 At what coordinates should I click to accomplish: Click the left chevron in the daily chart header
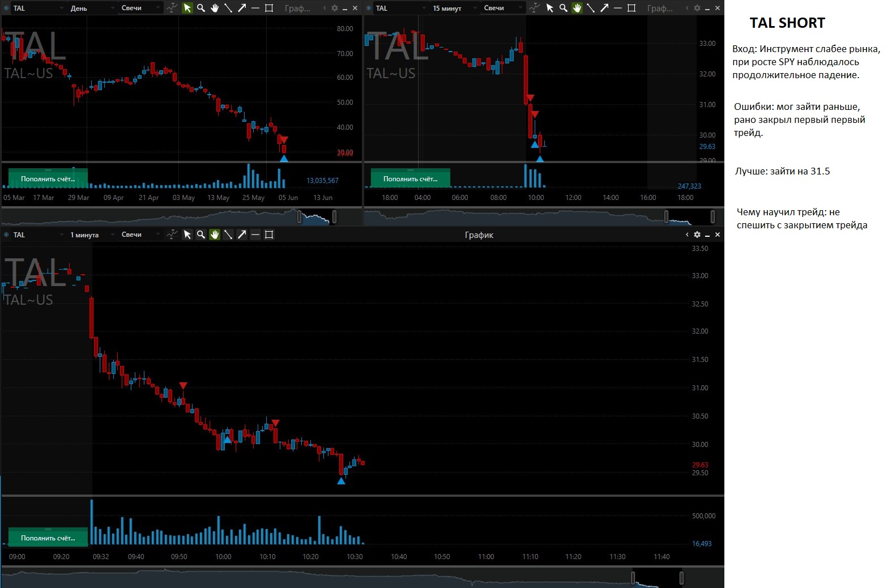[325, 8]
